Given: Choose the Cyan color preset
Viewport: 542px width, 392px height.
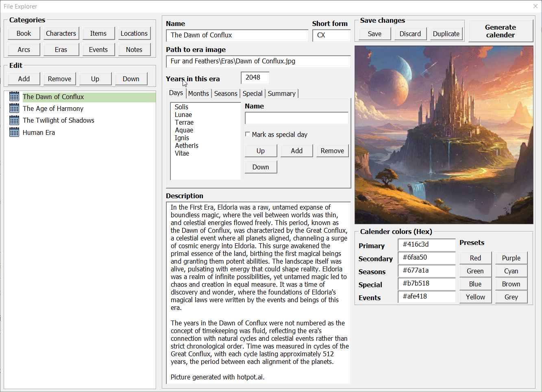Looking at the screenshot, I should (x=511, y=271).
